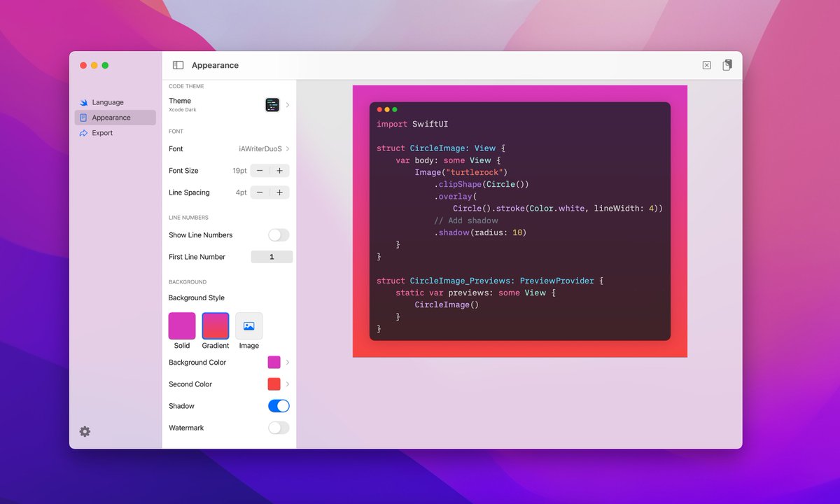
Task: Click the red Second Color swatch
Action: 274,384
